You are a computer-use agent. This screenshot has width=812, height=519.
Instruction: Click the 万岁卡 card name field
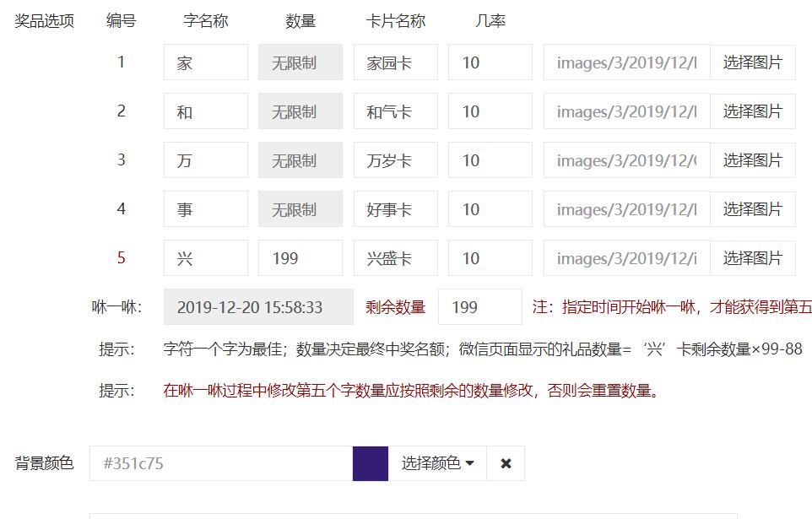(x=396, y=160)
